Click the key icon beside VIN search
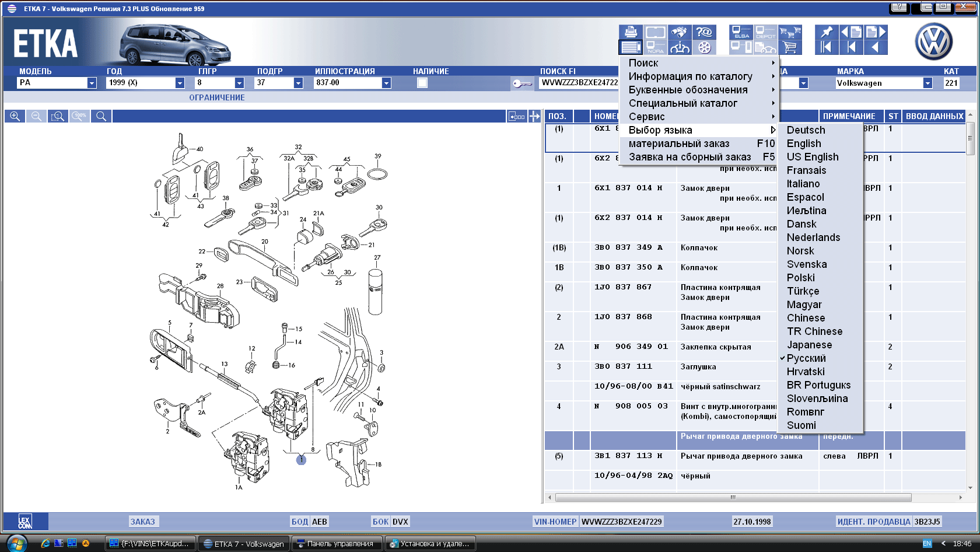980x552 pixels. [522, 83]
